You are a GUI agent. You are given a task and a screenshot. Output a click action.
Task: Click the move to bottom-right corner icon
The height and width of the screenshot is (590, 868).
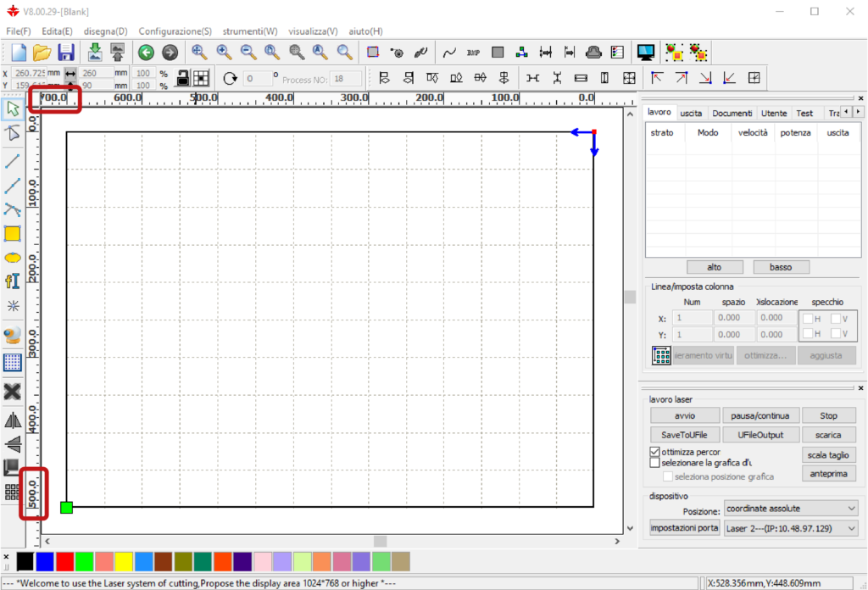(705, 78)
